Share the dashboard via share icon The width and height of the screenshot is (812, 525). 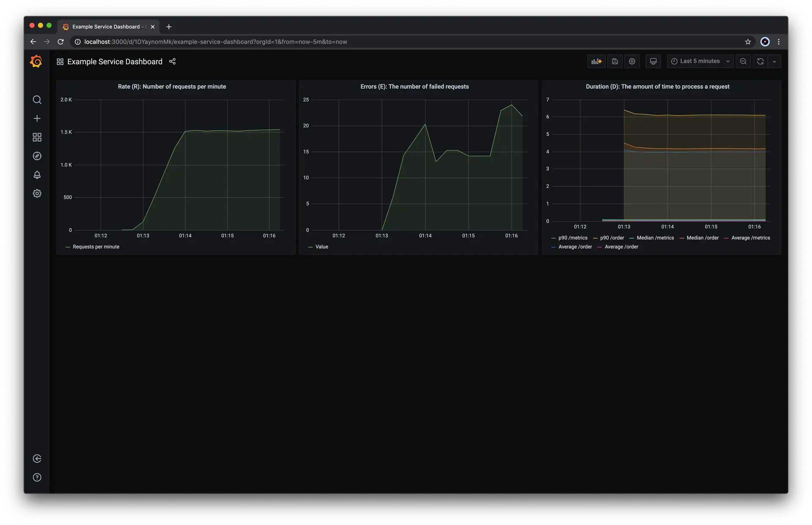172,62
